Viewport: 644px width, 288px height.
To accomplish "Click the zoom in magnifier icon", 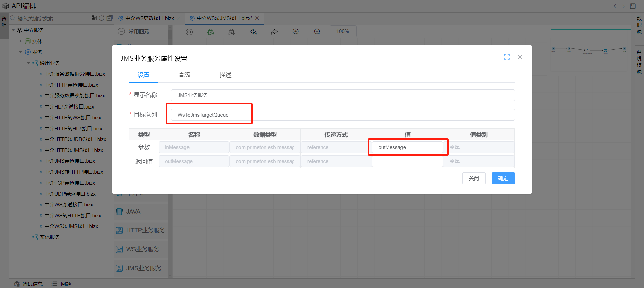I will [x=296, y=32].
